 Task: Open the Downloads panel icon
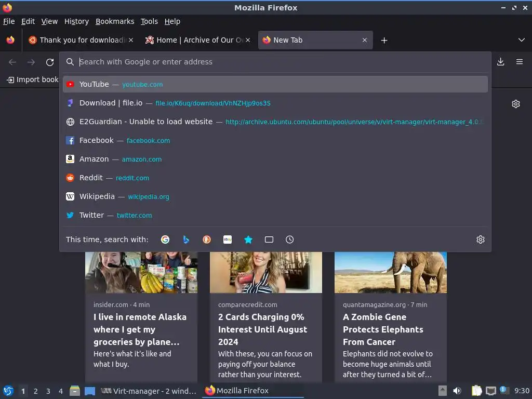click(x=500, y=62)
